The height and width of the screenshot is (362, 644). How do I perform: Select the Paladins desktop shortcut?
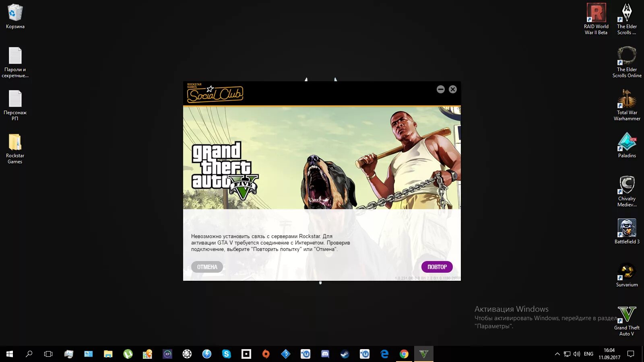(x=627, y=145)
